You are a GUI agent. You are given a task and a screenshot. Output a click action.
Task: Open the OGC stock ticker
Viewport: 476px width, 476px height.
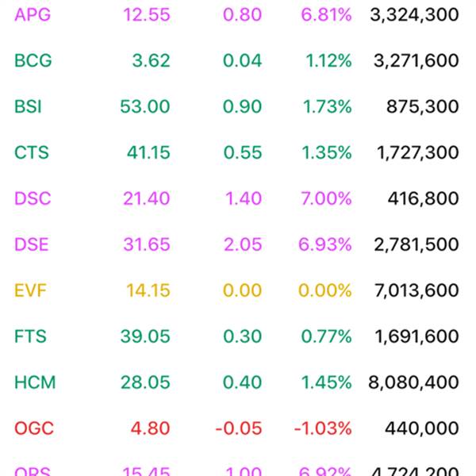click(34, 428)
